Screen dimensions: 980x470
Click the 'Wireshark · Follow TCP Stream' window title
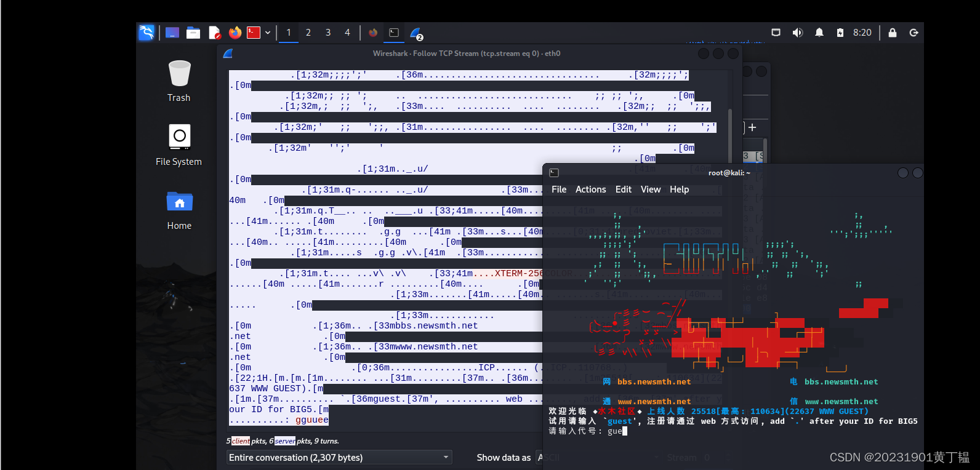pos(467,54)
